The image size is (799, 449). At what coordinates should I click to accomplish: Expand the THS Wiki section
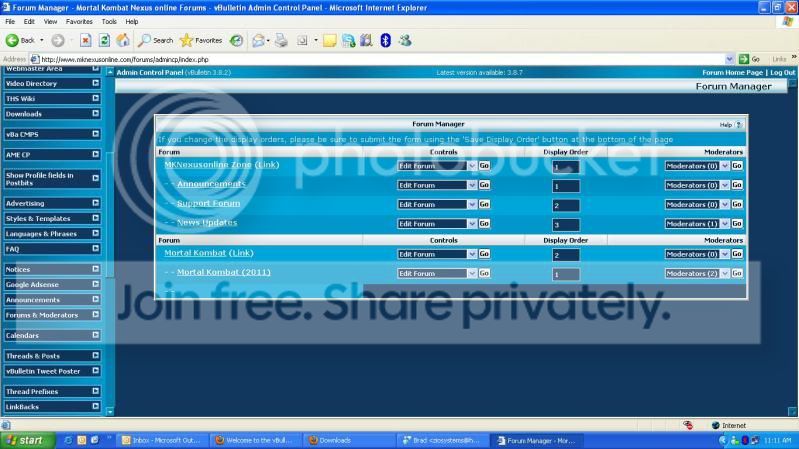tap(95, 98)
